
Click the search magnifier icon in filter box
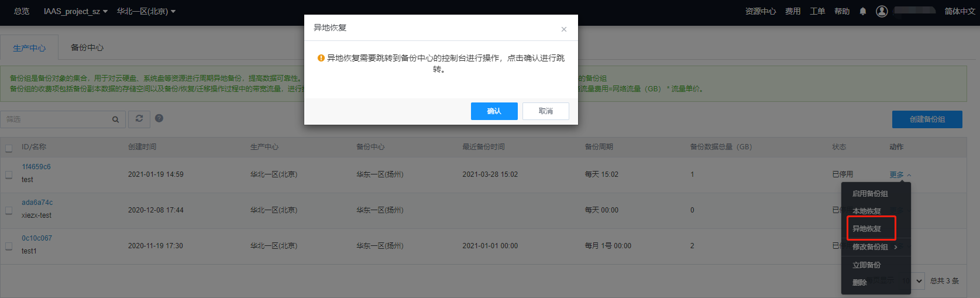pyautogui.click(x=116, y=119)
